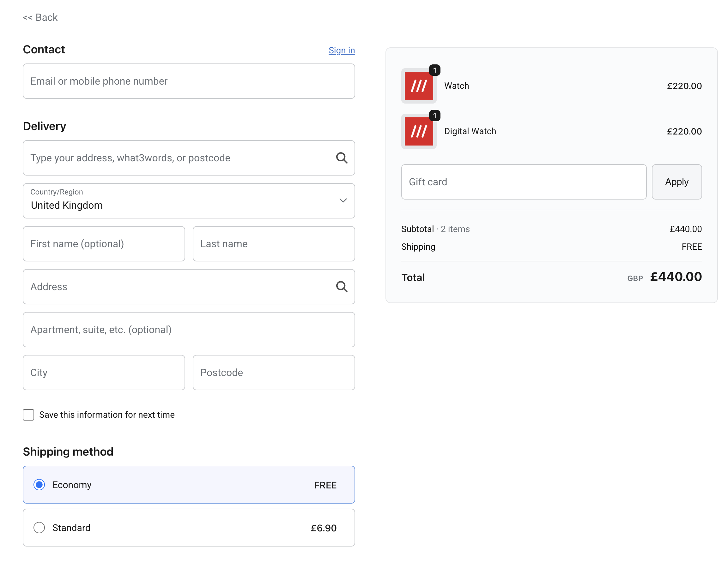The width and height of the screenshot is (728, 562).
Task: Click the '£6.90' Standard shipping price
Action: pos(323,528)
